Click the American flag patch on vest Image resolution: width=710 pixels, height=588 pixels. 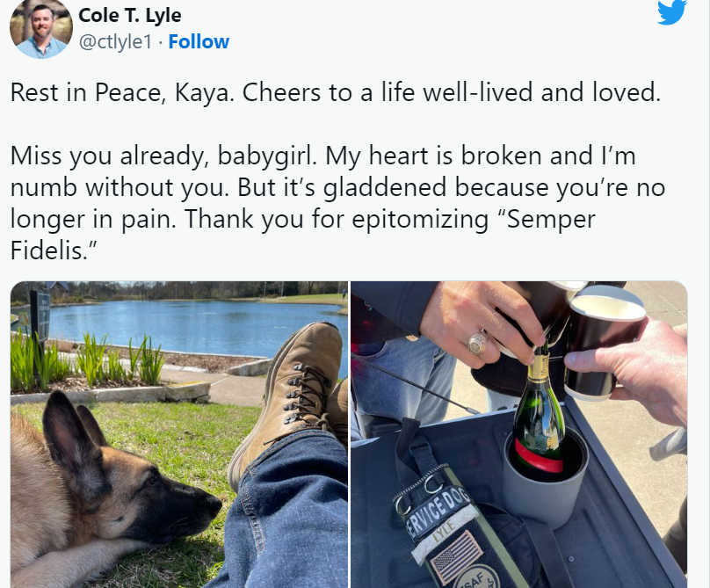(456, 556)
